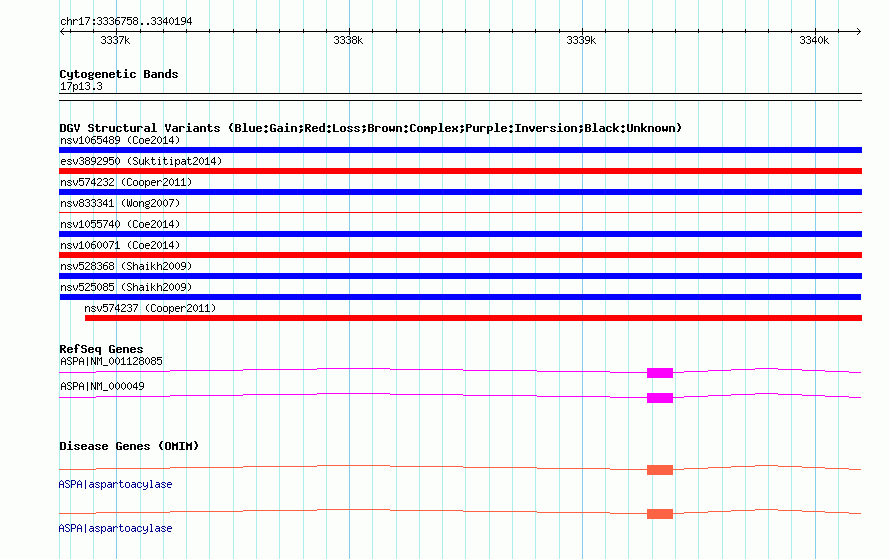Viewport: 890px width, 559px height.
Task: Select the nsv525085 (Shaikh2009) blue bar
Action: (x=460, y=297)
